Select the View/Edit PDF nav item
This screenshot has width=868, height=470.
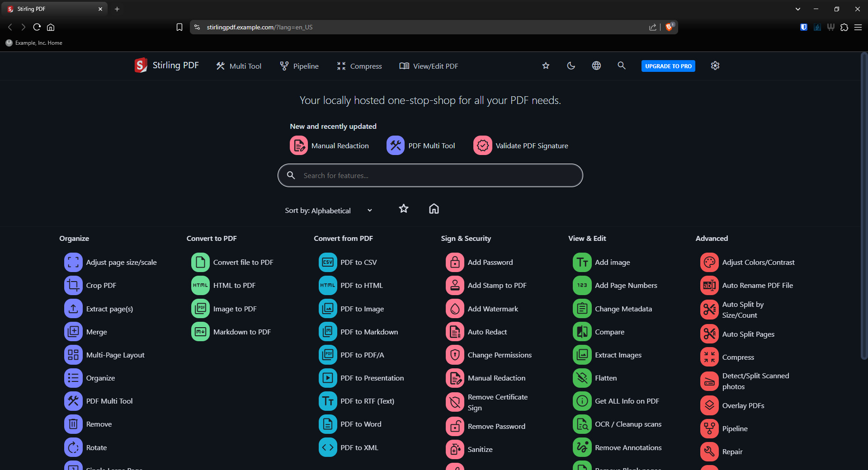[429, 66]
